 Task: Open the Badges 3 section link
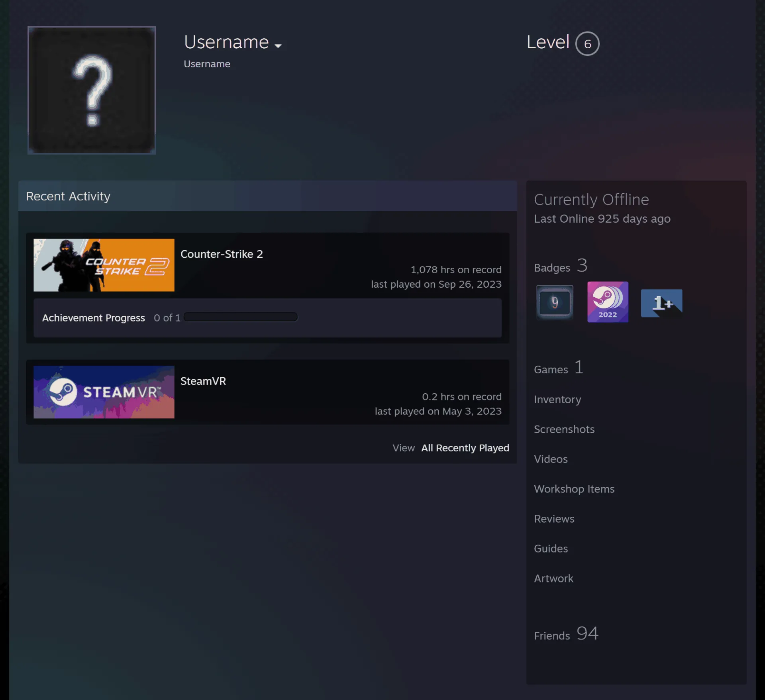(561, 266)
